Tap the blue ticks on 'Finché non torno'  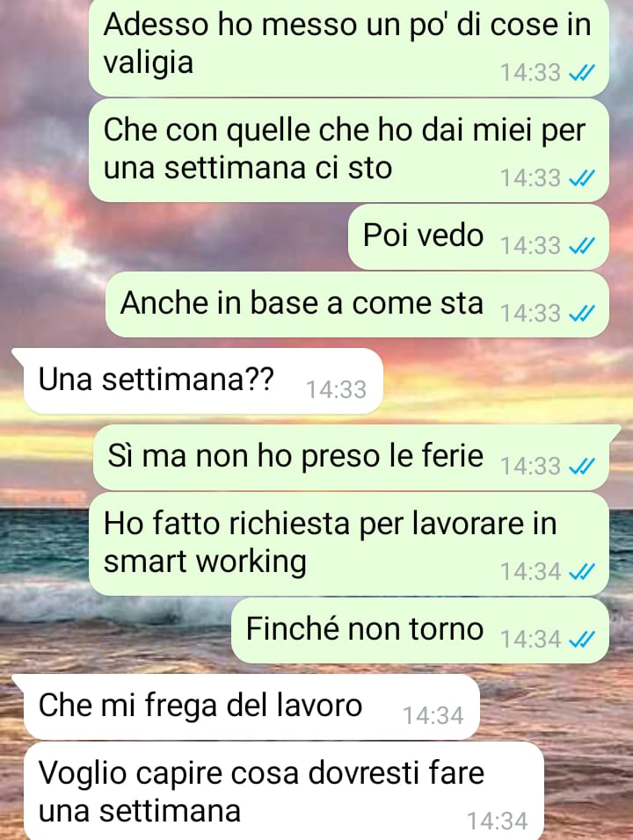coord(581,639)
